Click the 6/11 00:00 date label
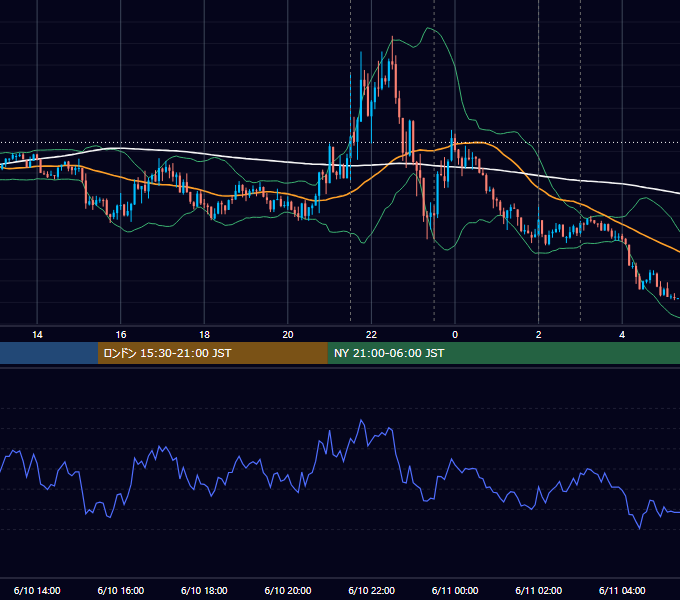Image resolution: width=680 pixels, height=600 pixels. (455, 590)
